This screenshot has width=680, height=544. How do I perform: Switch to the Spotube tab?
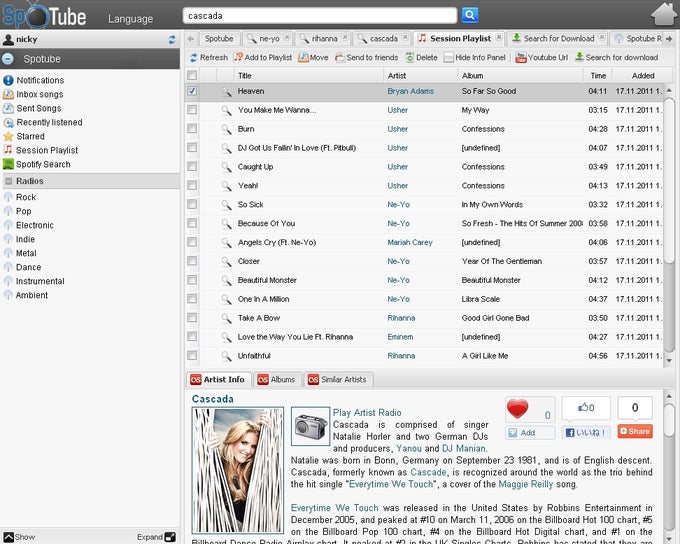[219, 39]
